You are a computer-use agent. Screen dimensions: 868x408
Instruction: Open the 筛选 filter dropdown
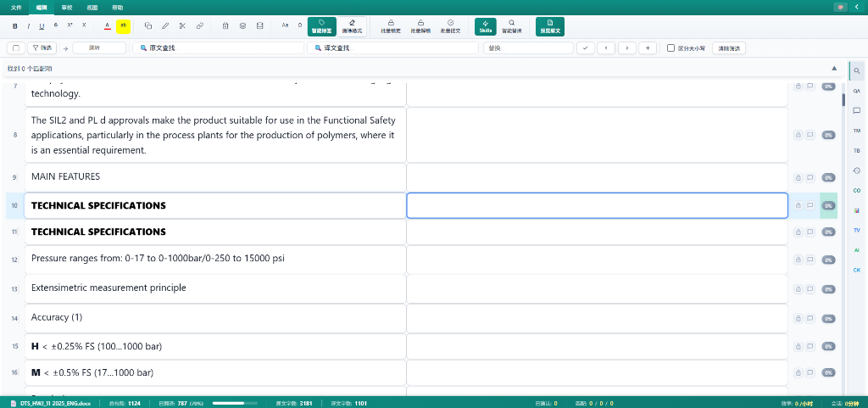coord(42,48)
